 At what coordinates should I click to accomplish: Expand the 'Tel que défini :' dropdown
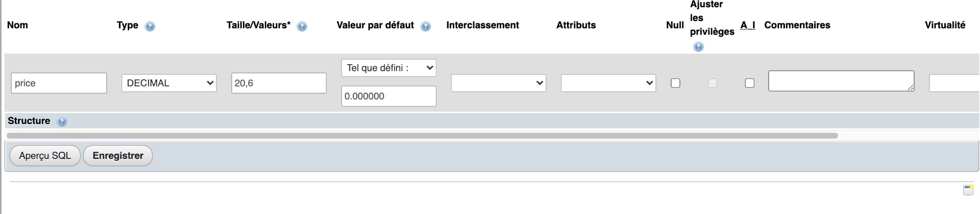click(388, 68)
